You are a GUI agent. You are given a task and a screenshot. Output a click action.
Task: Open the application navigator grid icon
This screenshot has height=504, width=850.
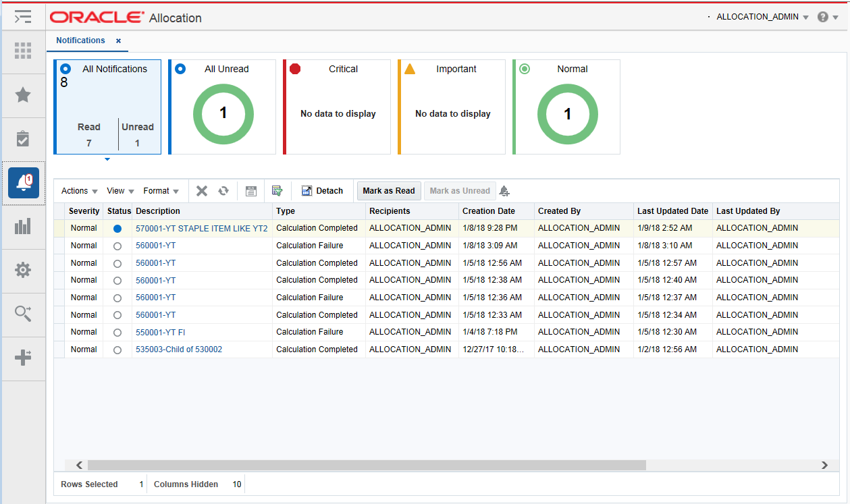(23, 51)
